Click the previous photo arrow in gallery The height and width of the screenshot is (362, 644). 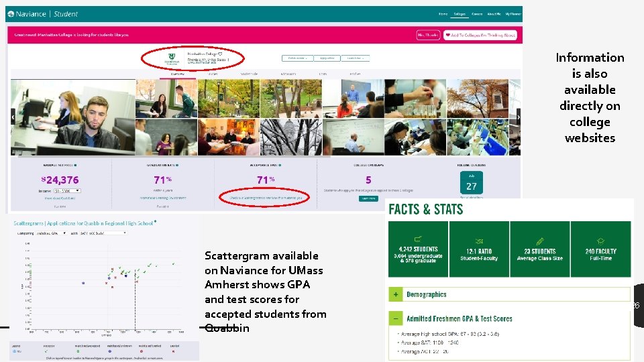coord(13,117)
